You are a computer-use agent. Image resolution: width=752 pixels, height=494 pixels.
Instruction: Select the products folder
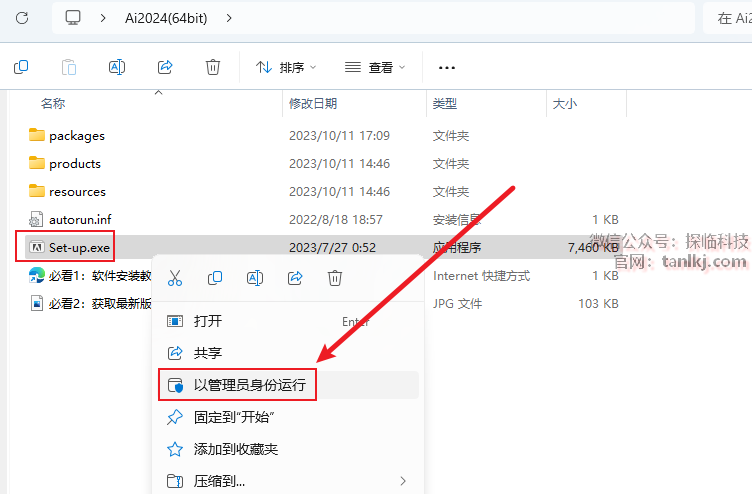click(75, 164)
